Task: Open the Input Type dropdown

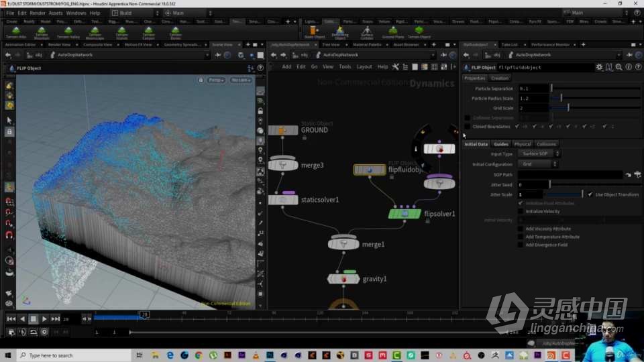Action: click(x=539, y=154)
